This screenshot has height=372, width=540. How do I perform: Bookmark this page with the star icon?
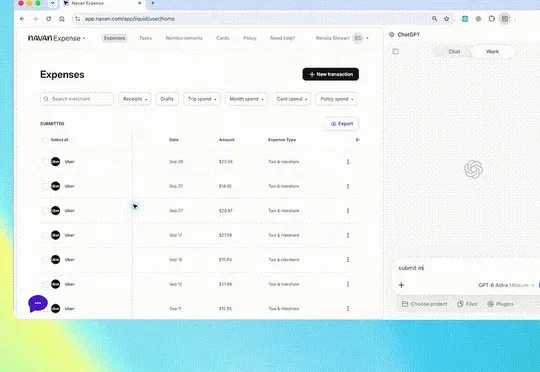point(447,19)
